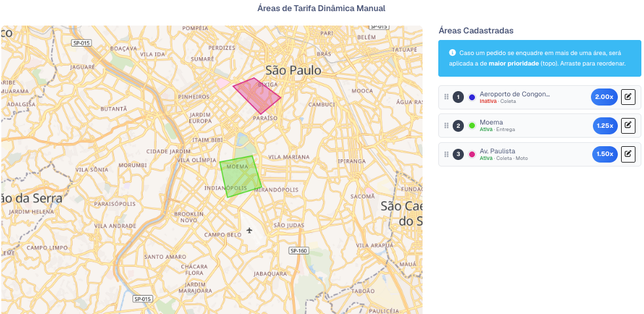Click the 1.50x multiplier badge

click(605, 154)
